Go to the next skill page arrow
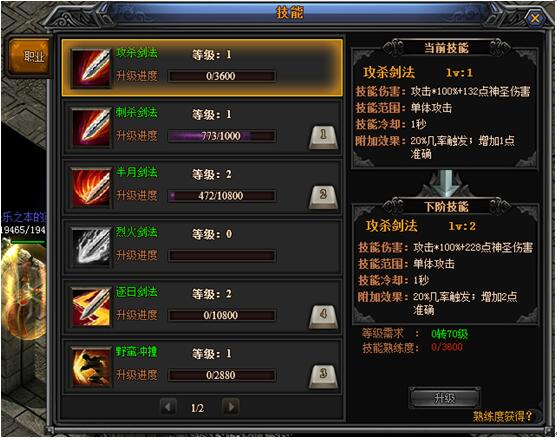This screenshot has height=440, width=557. (x=231, y=407)
